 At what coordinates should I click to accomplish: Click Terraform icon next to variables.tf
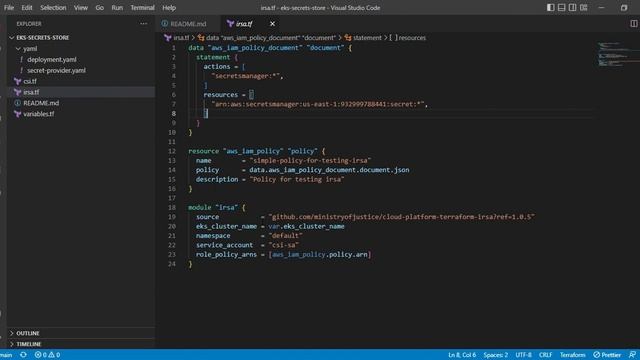coord(18,114)
